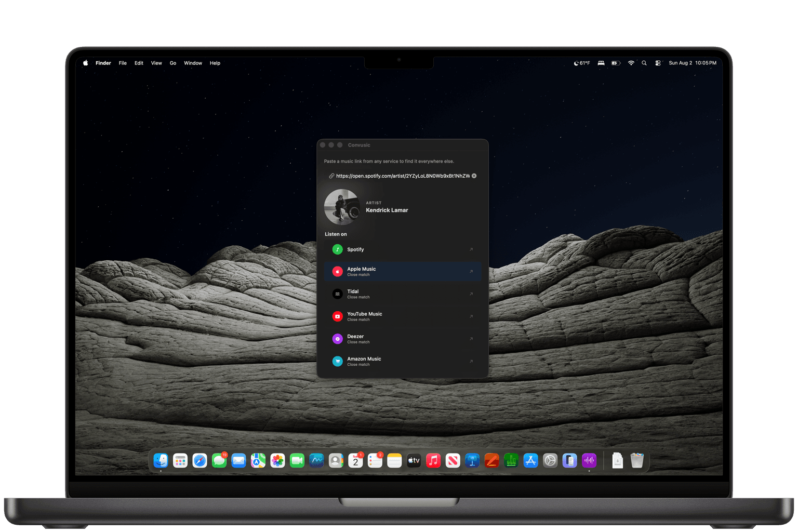Click the YouTube Music service icon
Image resolution: width=798 pixels, height=532 pixels.
(337, 316)
